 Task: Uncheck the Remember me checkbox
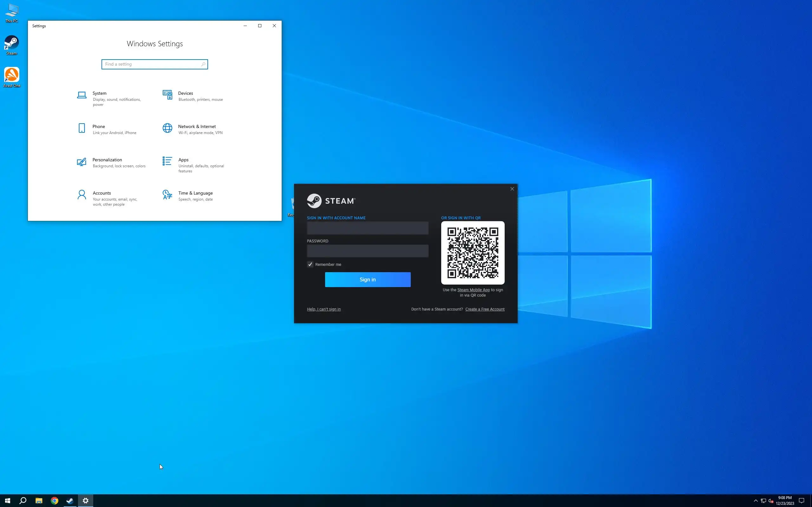[310, 265]
